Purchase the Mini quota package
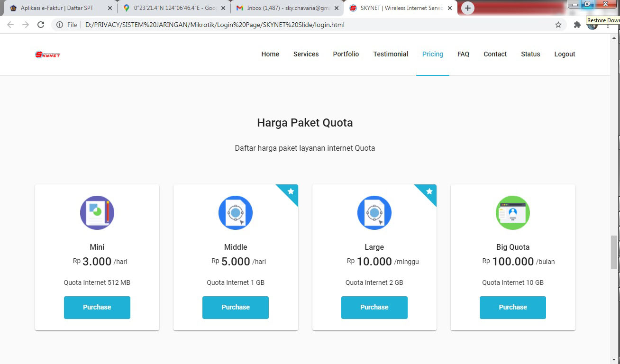The height and width of the screenshot is (364, 620). pyautogui.click(x=97, y=307)
